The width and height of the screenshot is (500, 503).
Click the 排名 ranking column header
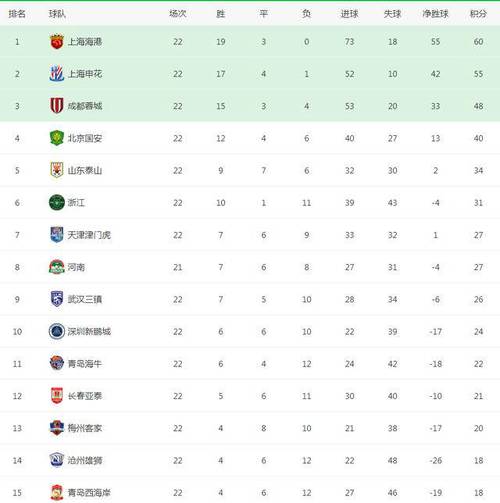click(x=17, y=14)
